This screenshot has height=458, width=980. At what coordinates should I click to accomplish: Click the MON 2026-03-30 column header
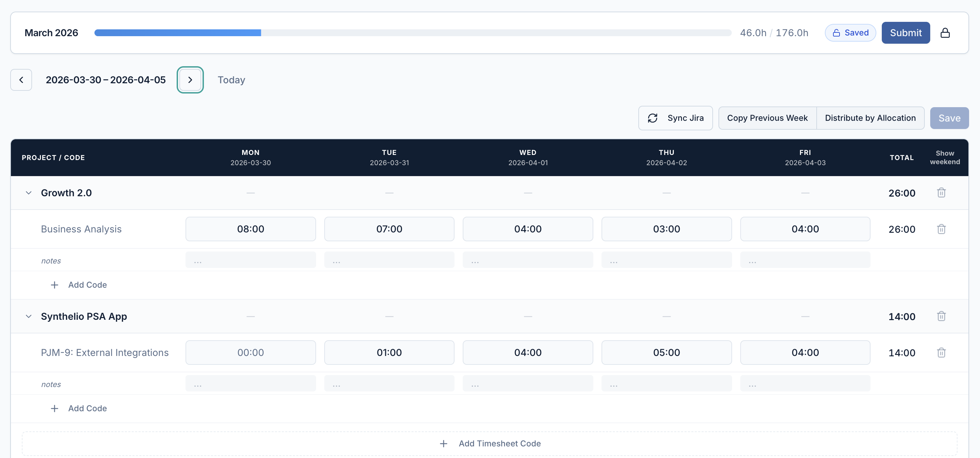pyautogui.click(x=250, y=157)
